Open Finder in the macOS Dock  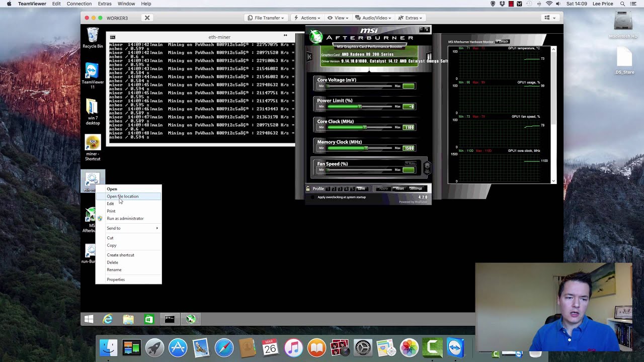(108, 348)
